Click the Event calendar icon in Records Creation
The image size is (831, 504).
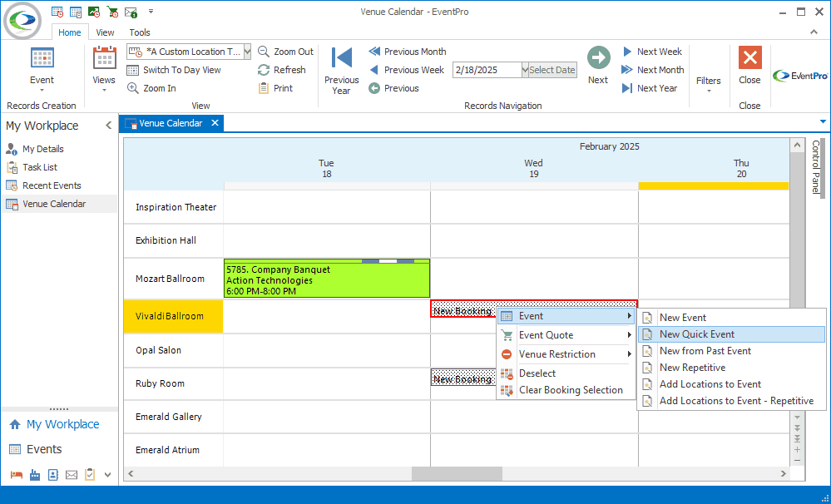point(42,58)
